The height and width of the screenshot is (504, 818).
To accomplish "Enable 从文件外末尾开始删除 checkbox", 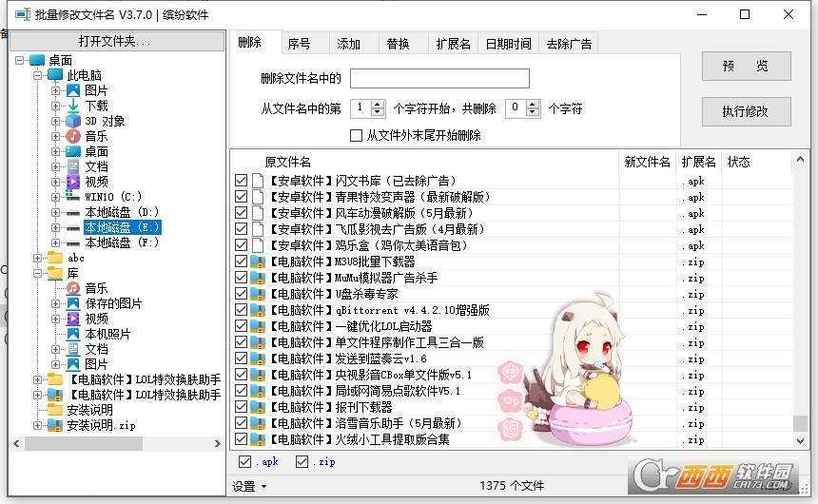I will [x=356, y=136].
